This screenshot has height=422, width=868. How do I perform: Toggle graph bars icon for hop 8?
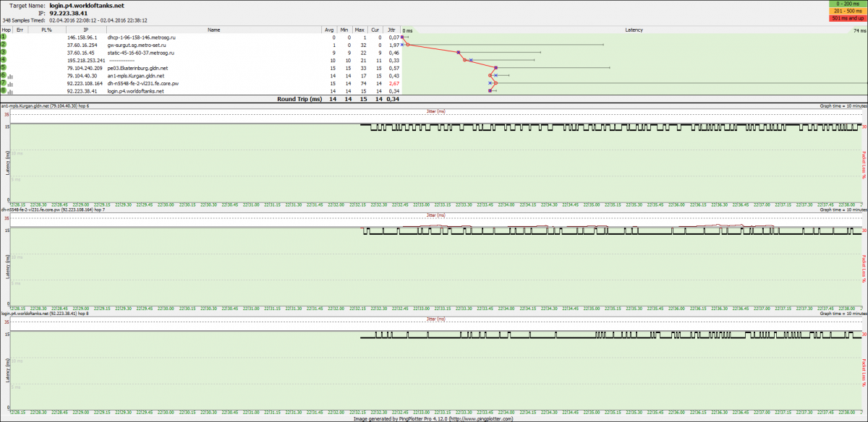tap(11, 91)
